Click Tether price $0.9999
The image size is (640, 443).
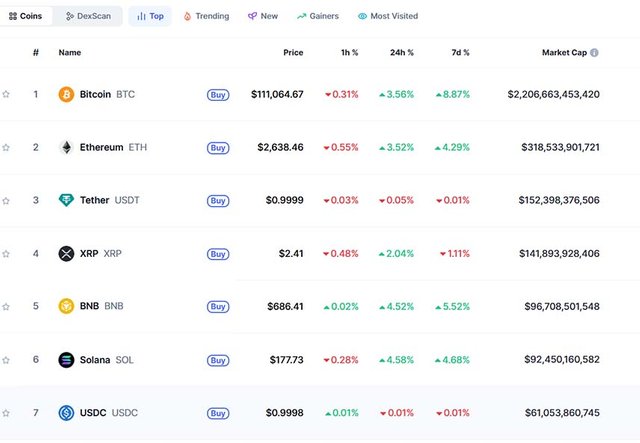(284, 200)
